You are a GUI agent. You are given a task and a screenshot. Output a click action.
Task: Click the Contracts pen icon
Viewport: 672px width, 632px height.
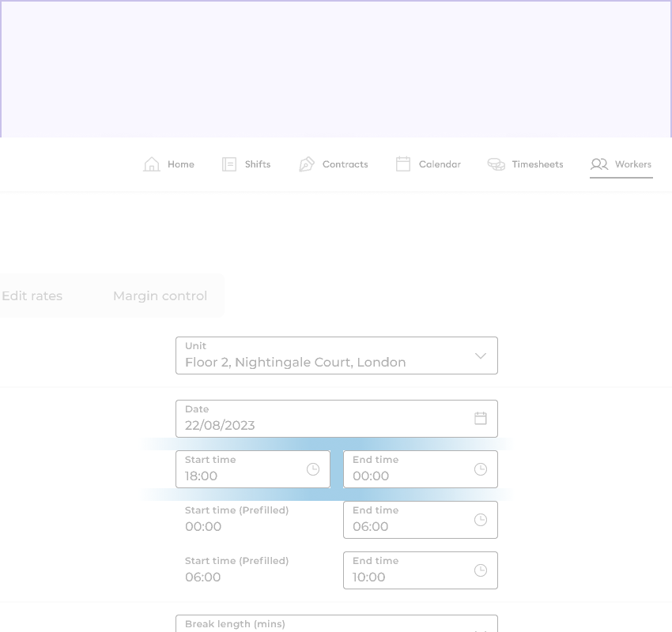coord(307,164)
